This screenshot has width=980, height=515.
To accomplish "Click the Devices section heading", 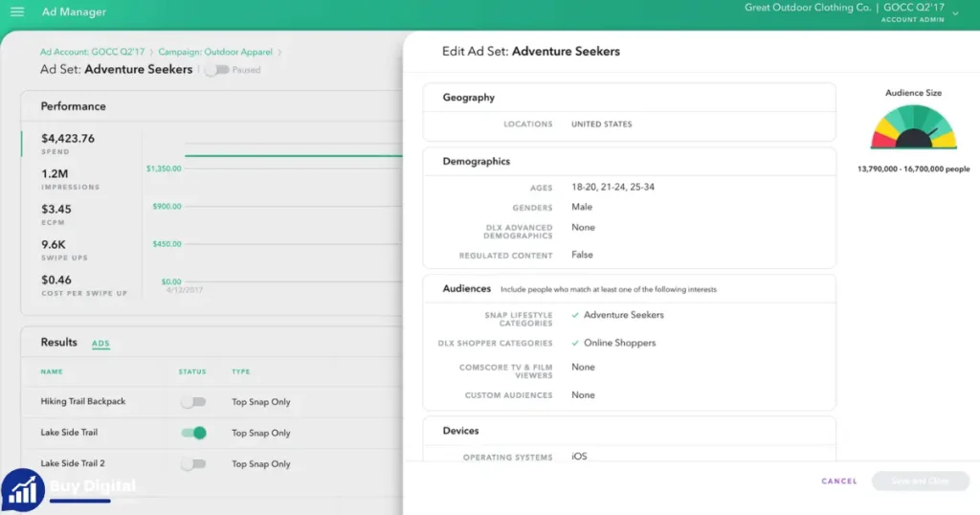I will click(460, 432).
